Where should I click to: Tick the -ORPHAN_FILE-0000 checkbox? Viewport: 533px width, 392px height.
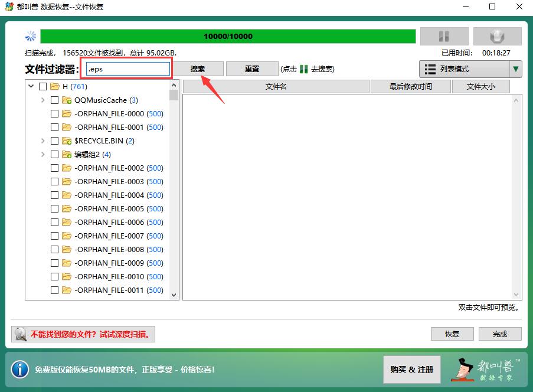coord(55,114)
